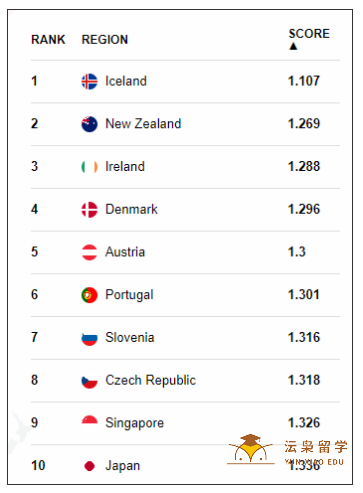Select Austria's score value 1.3

297,252
